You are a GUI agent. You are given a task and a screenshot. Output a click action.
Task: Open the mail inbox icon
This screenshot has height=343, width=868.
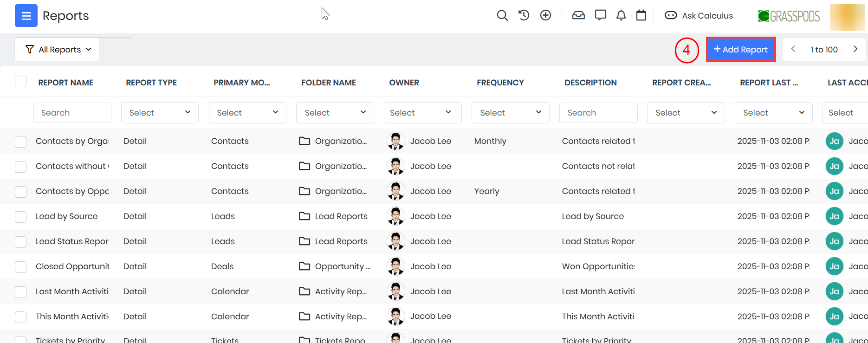click(578, 15)
